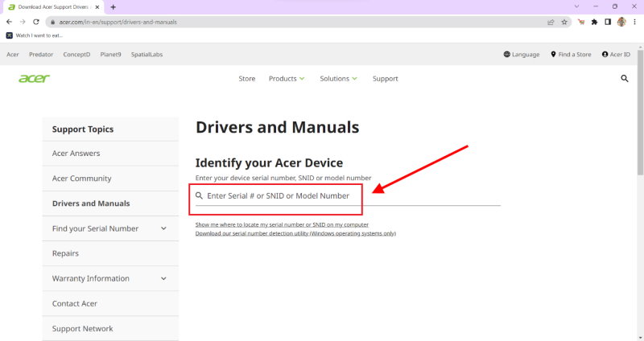Viewport: 644px width, 341px height.
Task: Expand Find your Serial Number chevron
Action: pos(163,228)
